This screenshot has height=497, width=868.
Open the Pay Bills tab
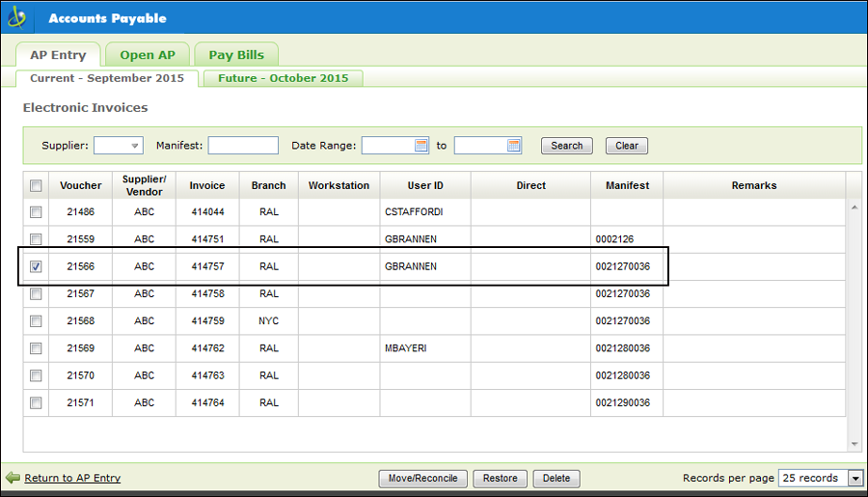point(236,55)
